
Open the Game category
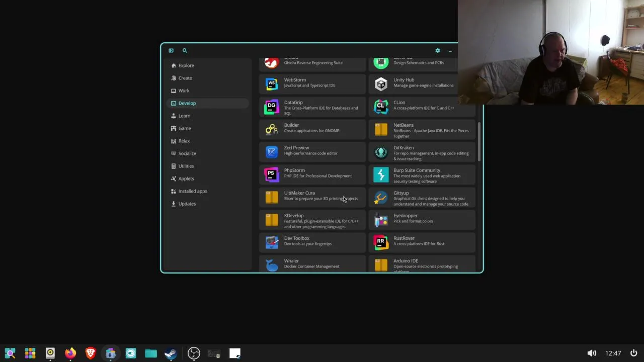coord(207,128)
